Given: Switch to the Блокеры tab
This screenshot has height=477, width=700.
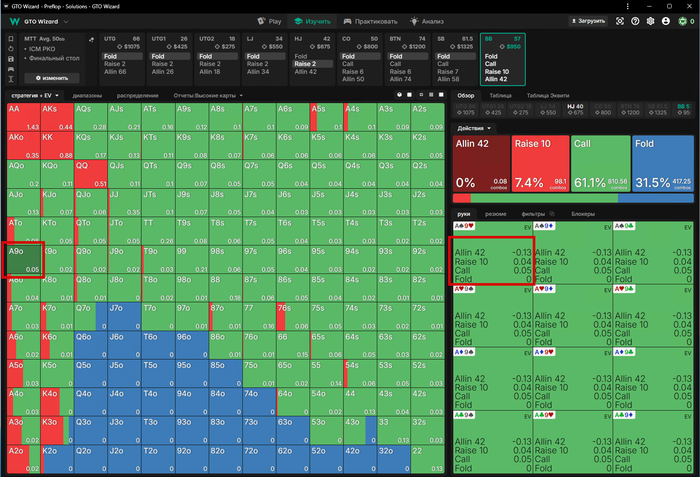Looking at the screenshot, I should coord(583,214).
